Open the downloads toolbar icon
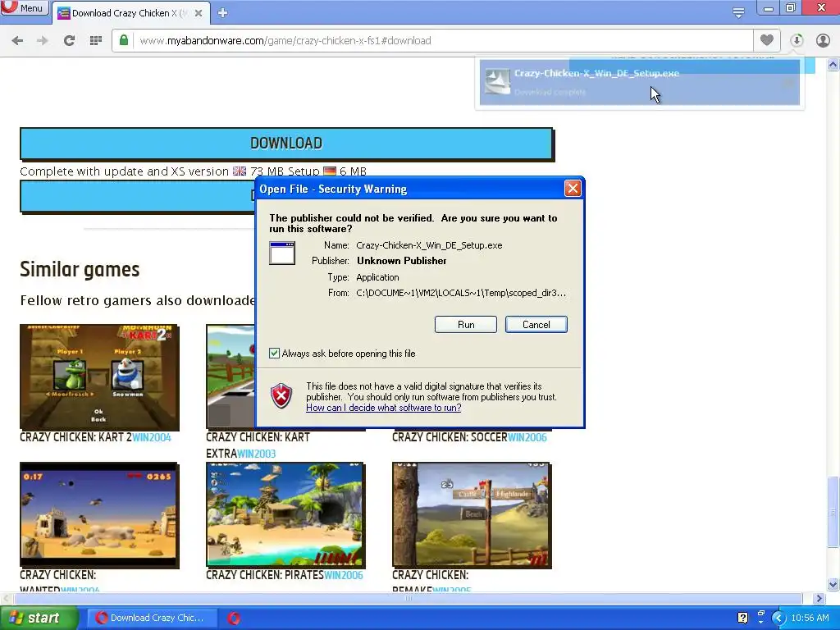 click(x=797, y=40)
